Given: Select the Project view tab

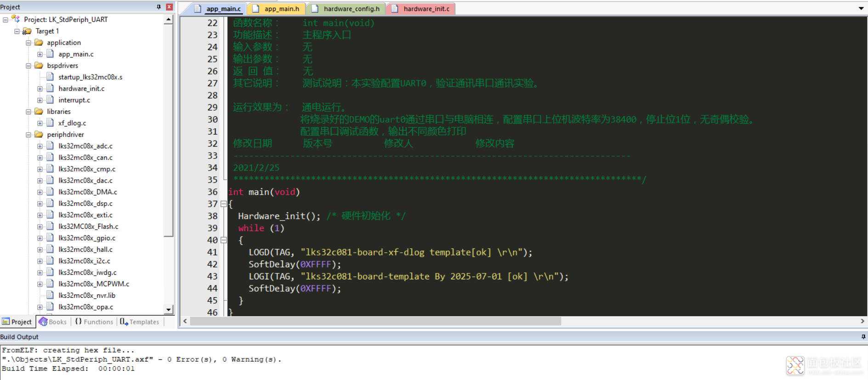Looking at the screenshot, I should click(x=17, y=322).
